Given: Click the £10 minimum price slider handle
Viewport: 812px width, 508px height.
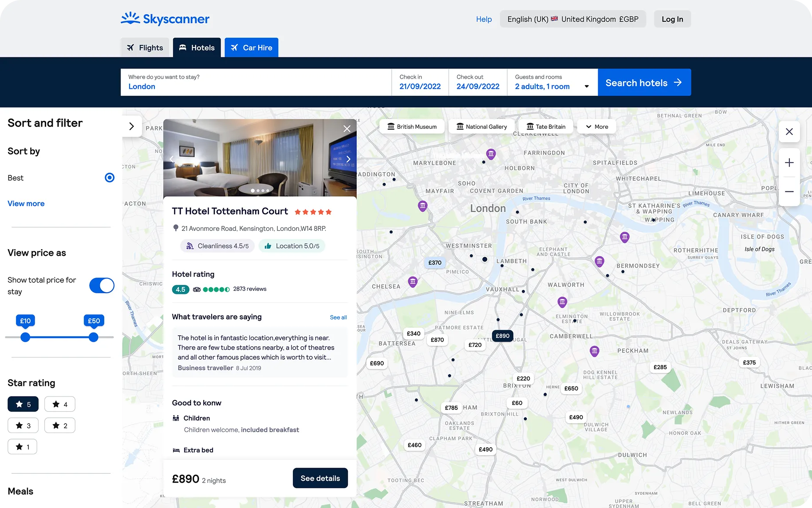Looking at the screenshot, I should (25, 337).
